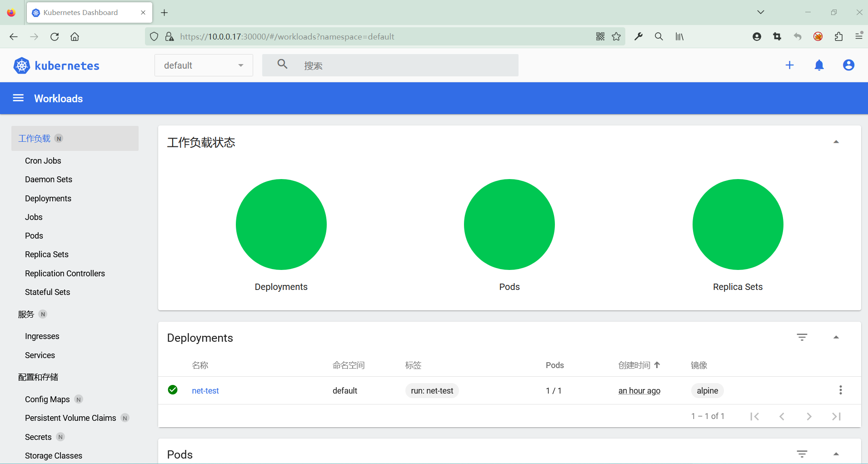Open Stateful Sets in sidebar
Screen dimensions: 868x464
coord(48,292)
